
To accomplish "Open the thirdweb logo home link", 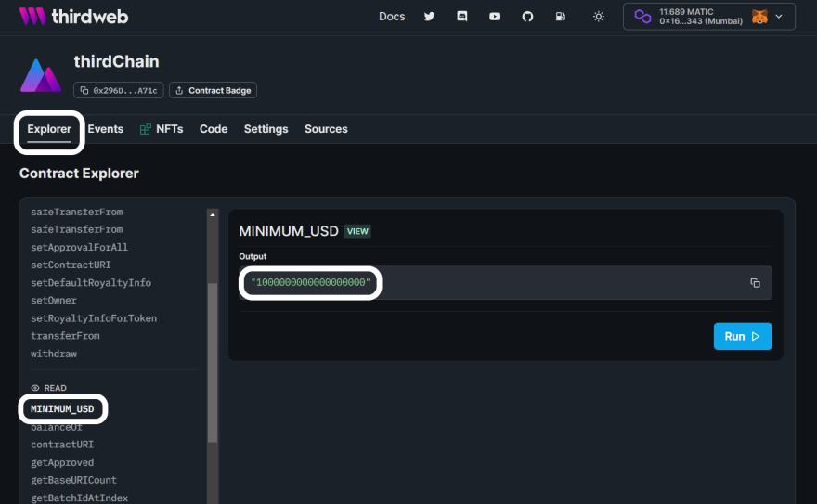I will point(73,17).
